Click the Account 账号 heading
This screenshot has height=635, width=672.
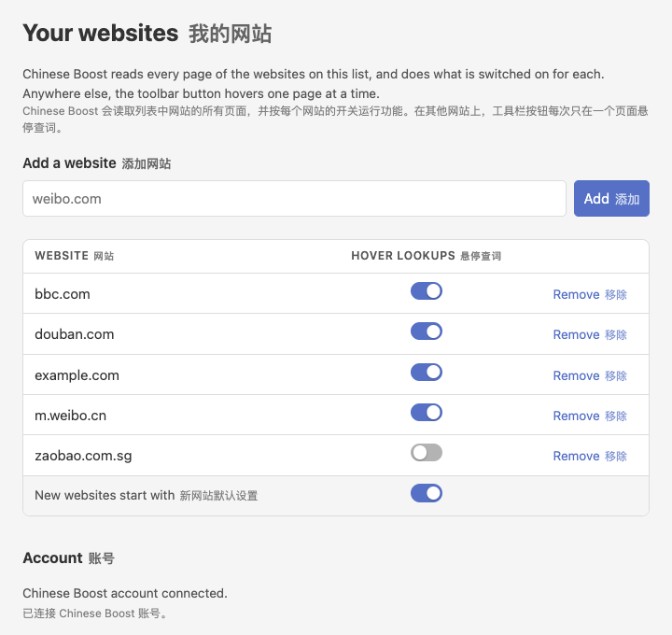[x=68, y=558]
